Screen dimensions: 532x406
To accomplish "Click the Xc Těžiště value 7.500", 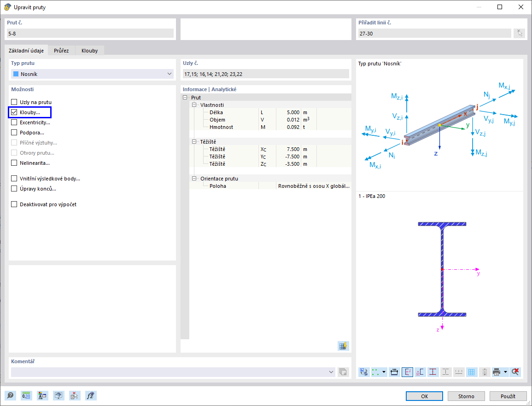I will pos(293,149).
